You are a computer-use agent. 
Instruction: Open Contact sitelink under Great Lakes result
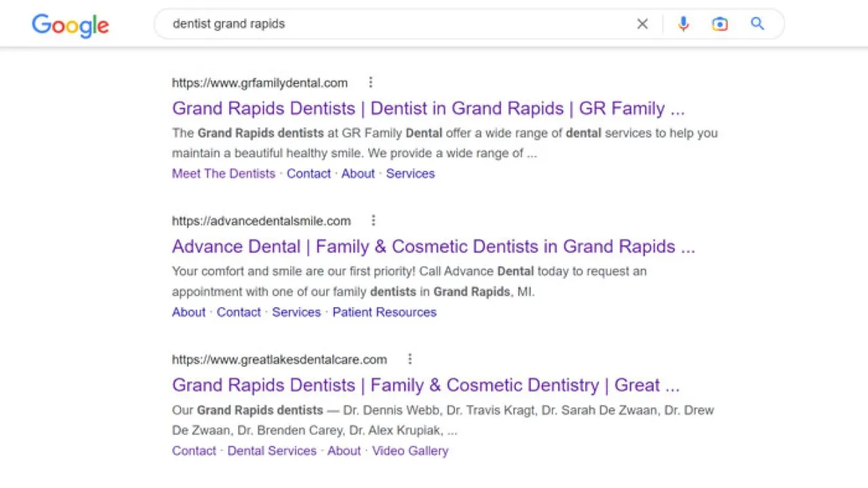[x=194, y=451]
